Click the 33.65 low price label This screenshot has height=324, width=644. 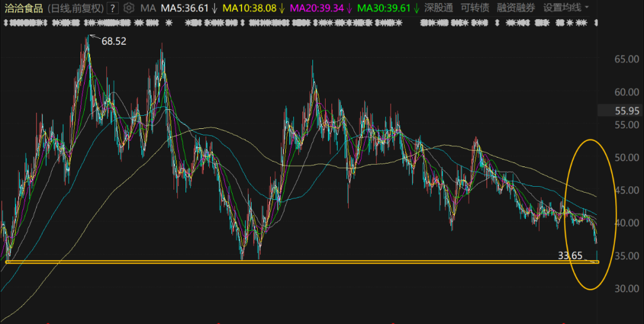(x=569, y=256)
